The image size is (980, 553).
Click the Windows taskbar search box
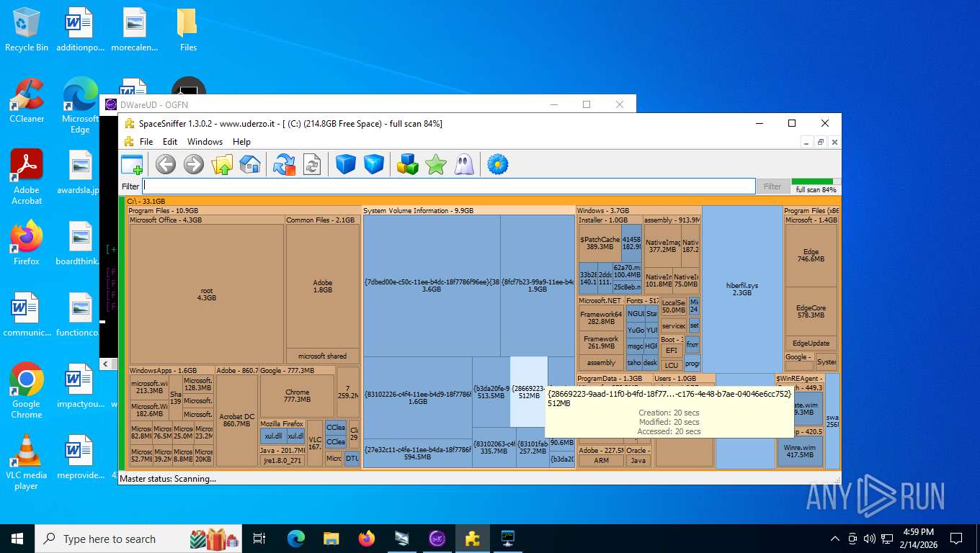139,539
